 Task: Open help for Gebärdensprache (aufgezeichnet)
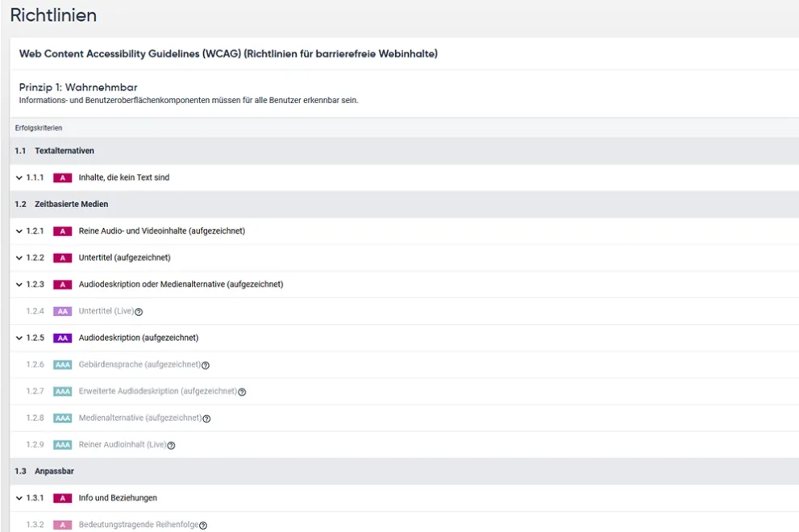pyautogui.click(x=204, y=364)
